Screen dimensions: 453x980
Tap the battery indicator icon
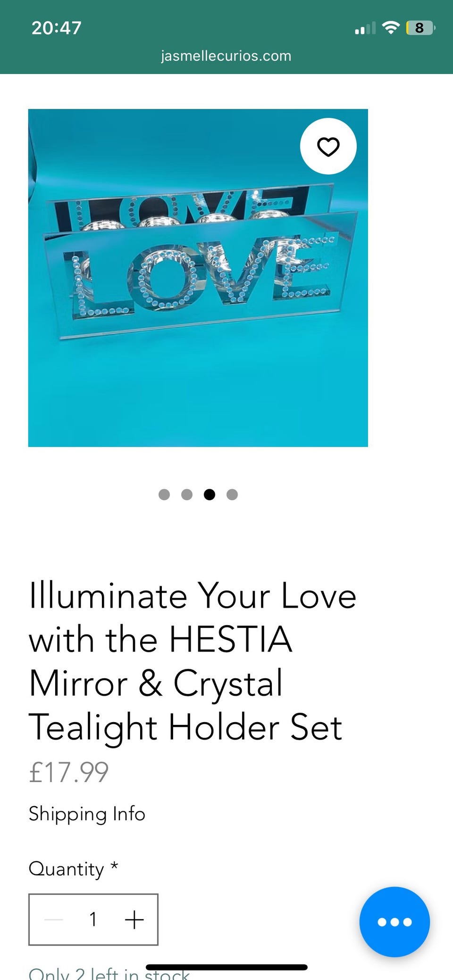pos(420,28)
